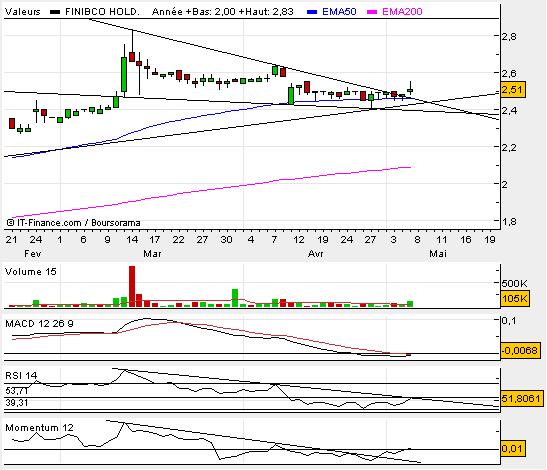Click the FINIBCO HOLD. title text
The height and width of the screenshot is (470, 547).
point(102,12)
